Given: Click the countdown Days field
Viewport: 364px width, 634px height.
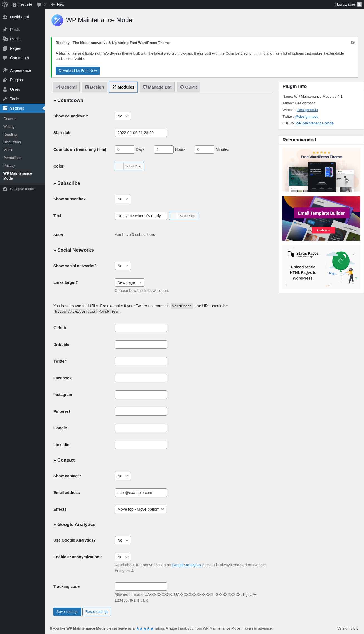Looking at the screenshot, I should (125, 149).
